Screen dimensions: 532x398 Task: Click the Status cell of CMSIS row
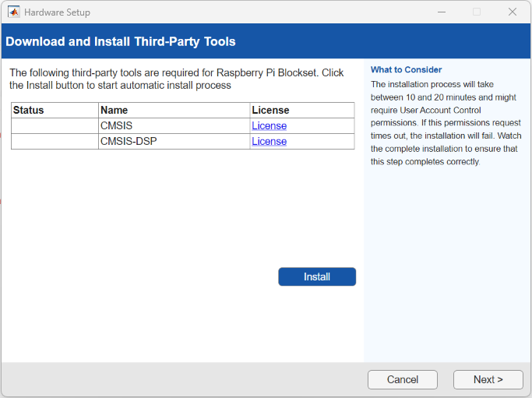click(55, 126)
